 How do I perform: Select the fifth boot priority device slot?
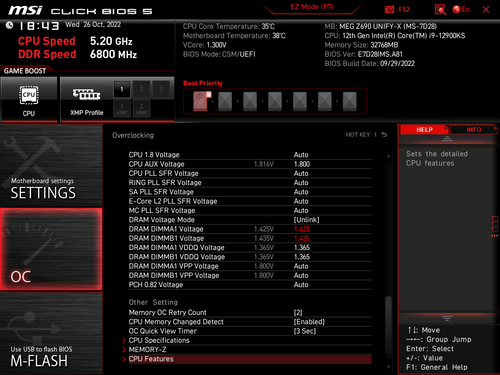tap(300, 101)
